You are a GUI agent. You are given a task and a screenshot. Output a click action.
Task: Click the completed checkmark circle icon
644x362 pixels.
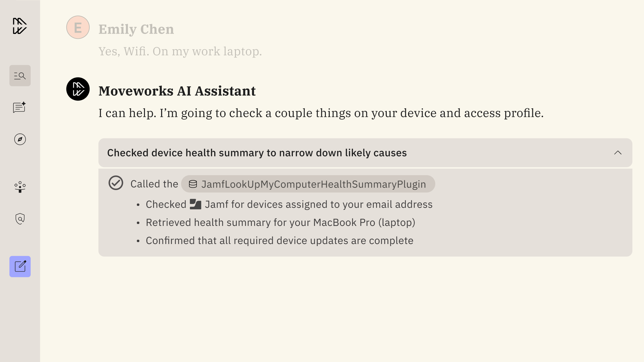pyautogui.click(x=116, y=183)
